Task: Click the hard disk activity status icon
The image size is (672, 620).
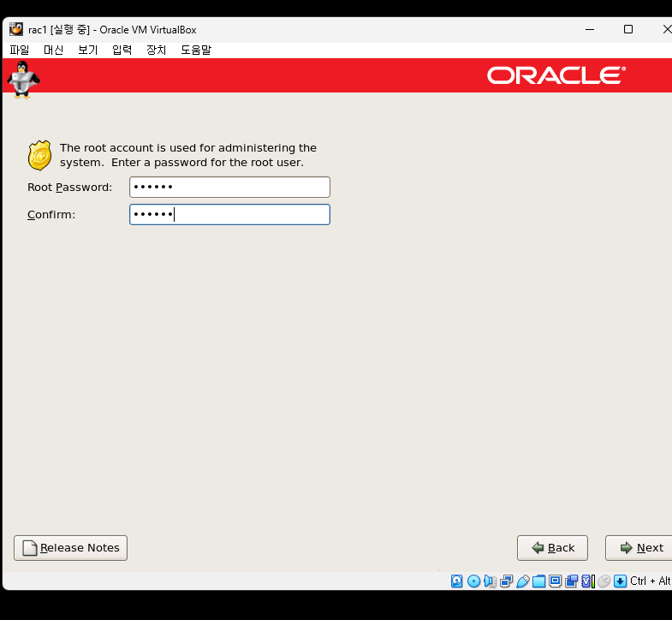Action: [x=457, y=581]
